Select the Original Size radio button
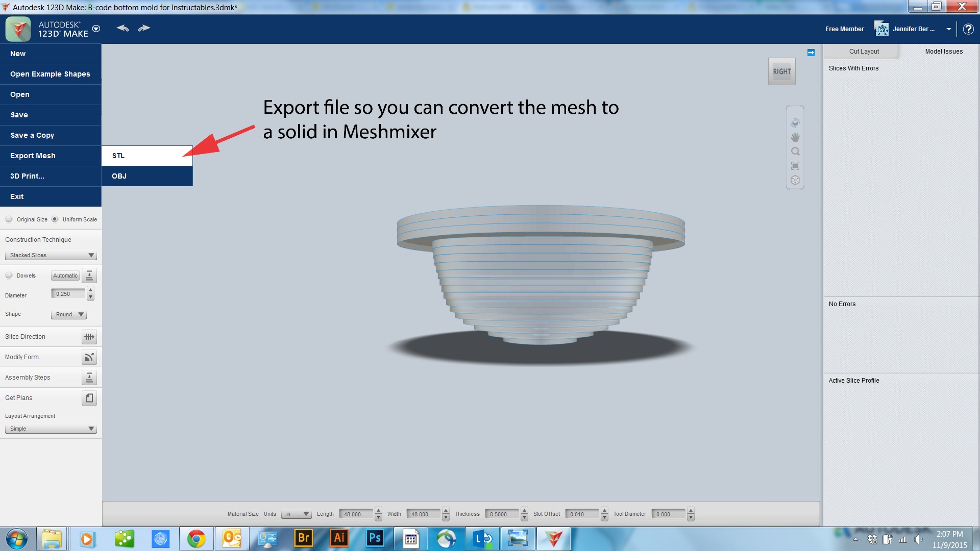Viewport: 980px width, 551px height. coord(9,219)
